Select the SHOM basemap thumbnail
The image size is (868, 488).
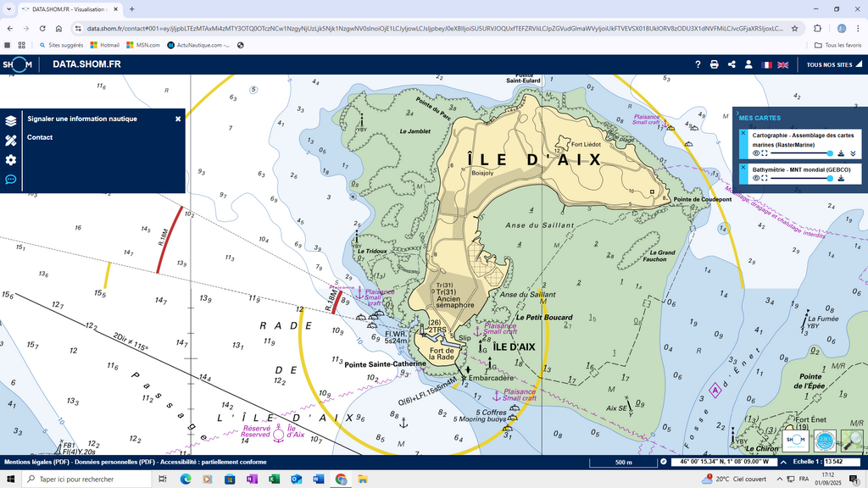point(795,441)
